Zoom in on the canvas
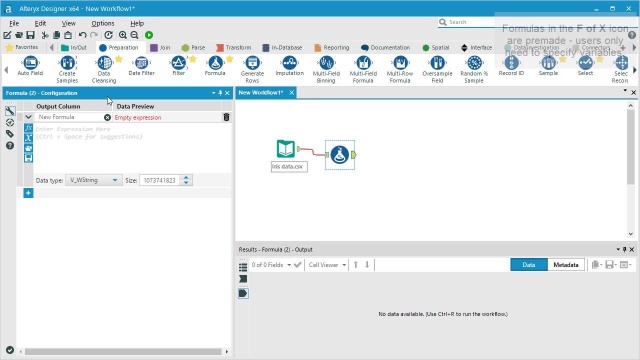Viewport: 640px width, 360px height. tap(123, 35)
